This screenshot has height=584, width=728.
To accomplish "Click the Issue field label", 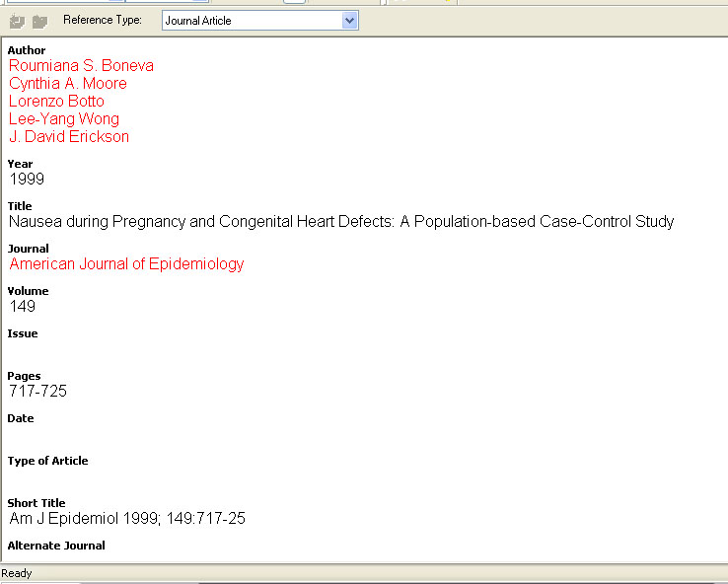I will coord(23,333).
